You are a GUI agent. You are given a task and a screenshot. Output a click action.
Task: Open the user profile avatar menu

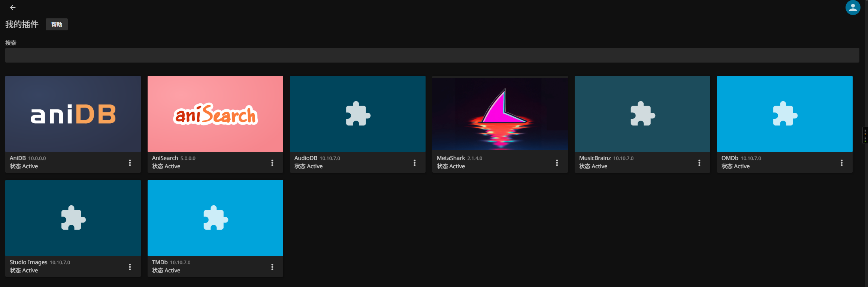click(x=853, y=7)
